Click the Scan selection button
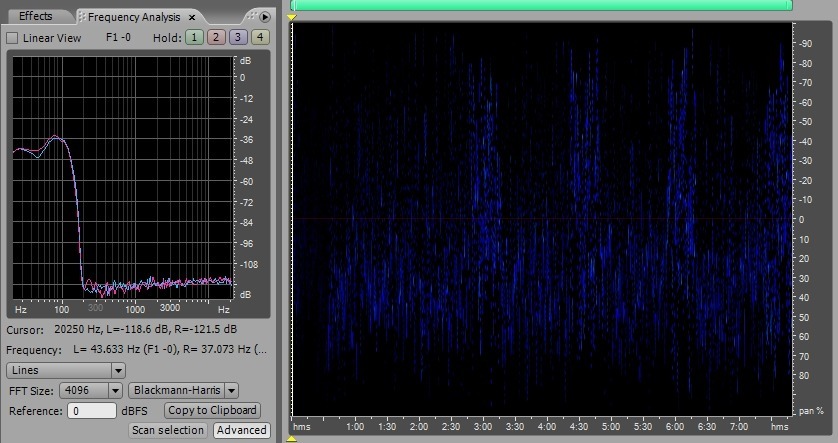This screenshot has width=838, height=443. click(x=168, y=430)
